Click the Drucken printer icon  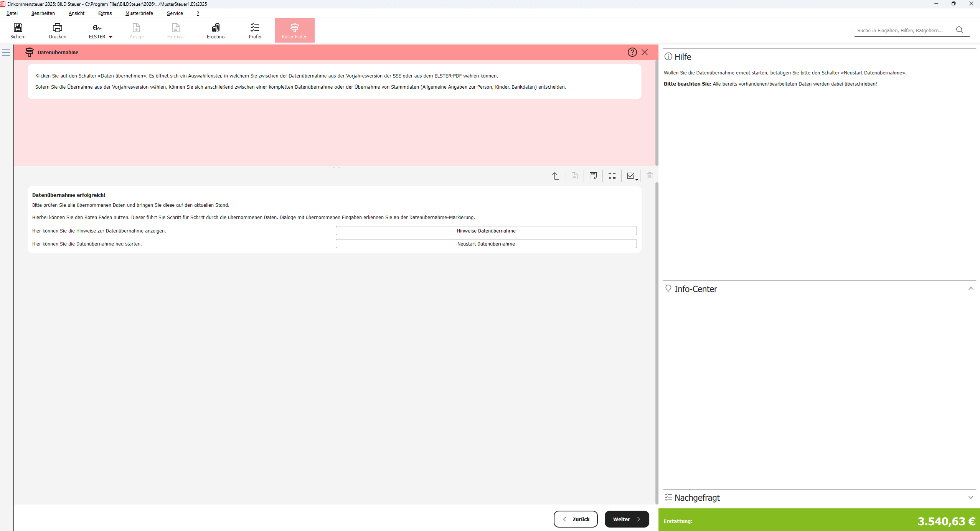[x=58, y=28]
